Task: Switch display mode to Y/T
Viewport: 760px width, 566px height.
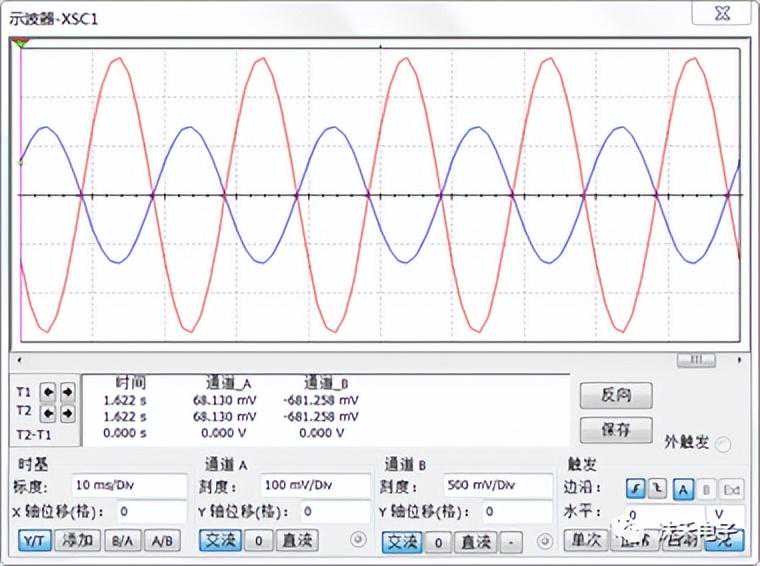Action: [36, 541]
